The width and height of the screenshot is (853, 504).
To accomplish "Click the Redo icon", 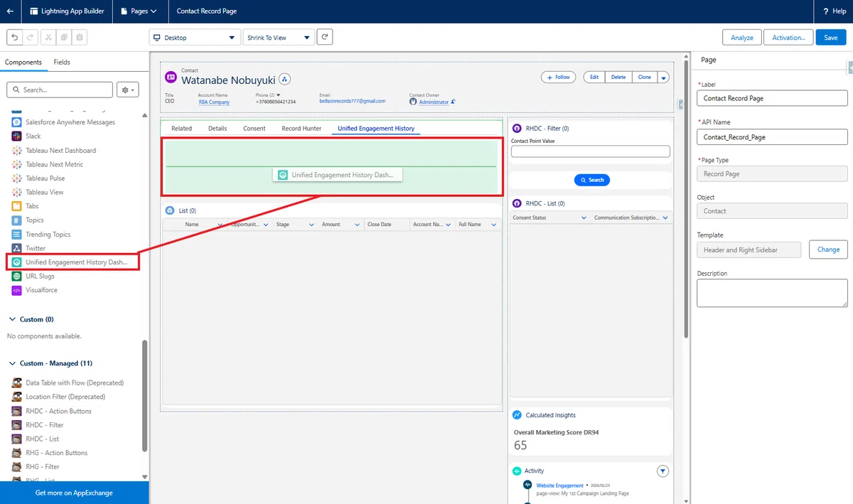I will [x=31, y=37].
